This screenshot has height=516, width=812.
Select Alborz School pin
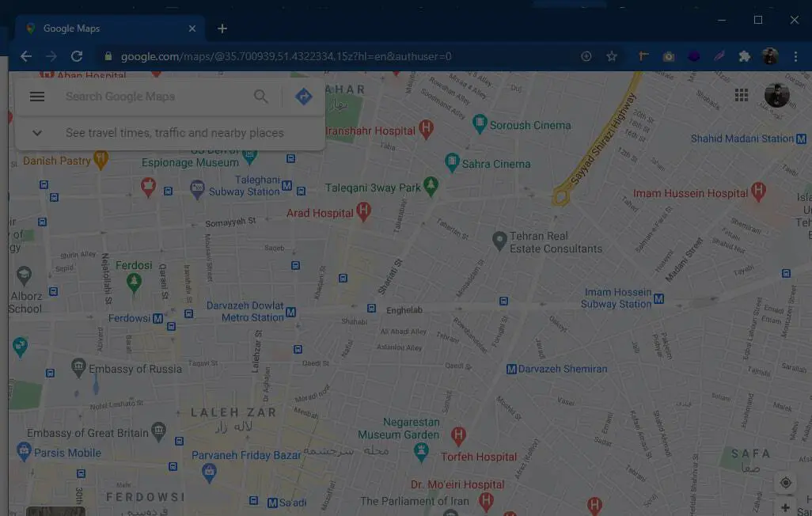pos(24,275)
